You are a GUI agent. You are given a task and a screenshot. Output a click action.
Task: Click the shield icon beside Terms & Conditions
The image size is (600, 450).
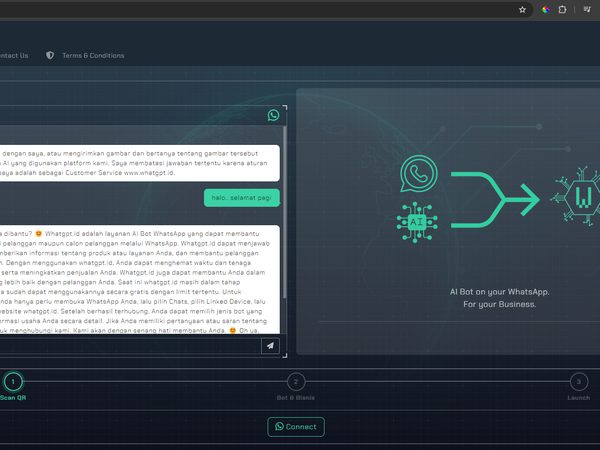[x=50, y=55]
